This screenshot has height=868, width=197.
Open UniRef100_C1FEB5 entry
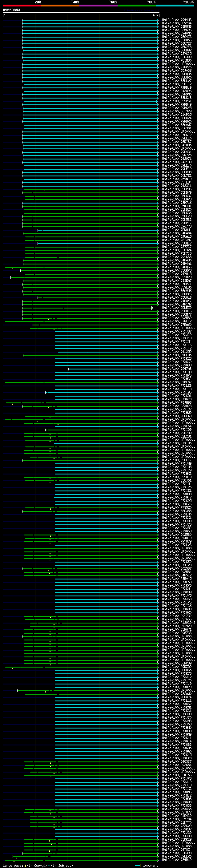click(x=176, y=355)
